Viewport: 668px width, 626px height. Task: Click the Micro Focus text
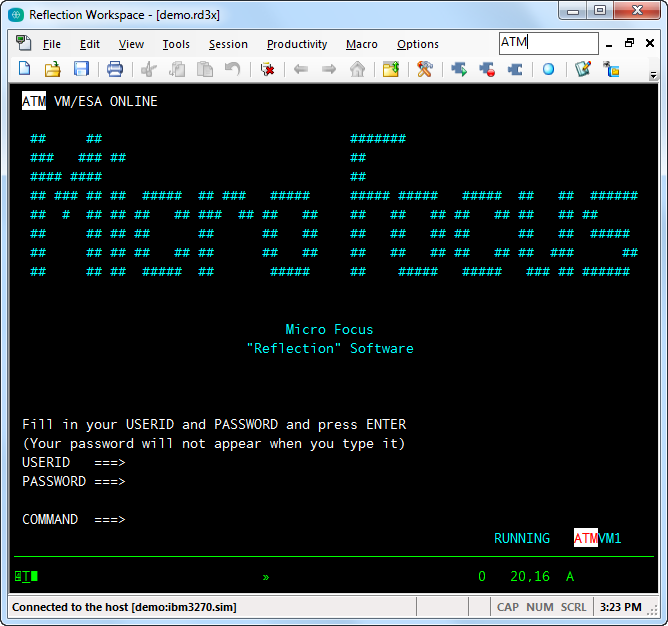329,329
